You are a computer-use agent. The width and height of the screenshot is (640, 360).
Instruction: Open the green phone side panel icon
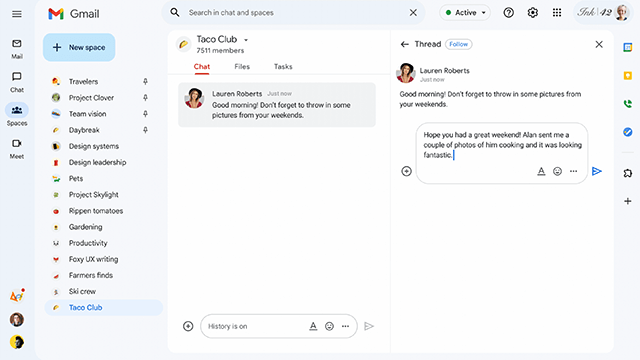pos(628,104)
